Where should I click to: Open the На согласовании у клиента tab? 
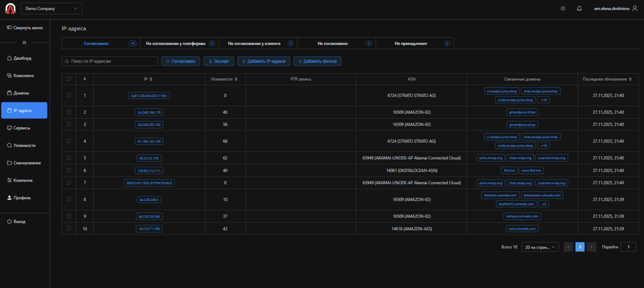pos(258,43)
